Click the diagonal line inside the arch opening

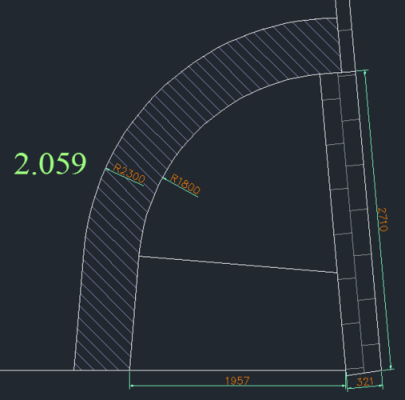pos(238,265)
